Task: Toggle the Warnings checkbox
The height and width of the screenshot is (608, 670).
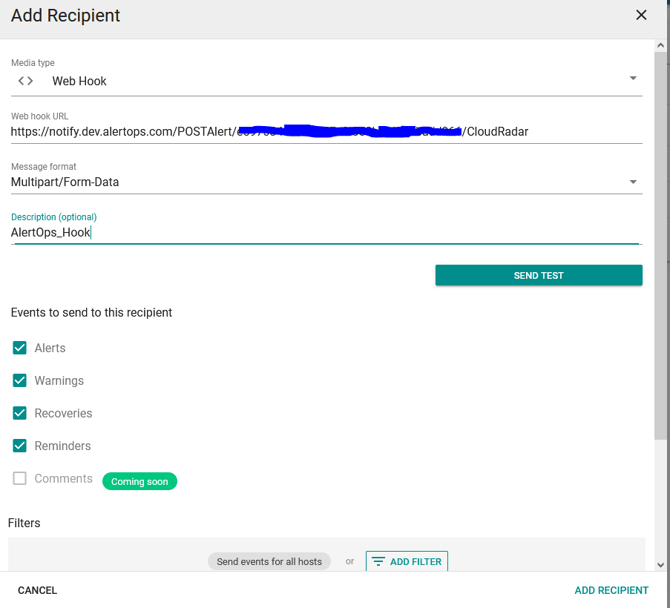Action: click(20, 381)
